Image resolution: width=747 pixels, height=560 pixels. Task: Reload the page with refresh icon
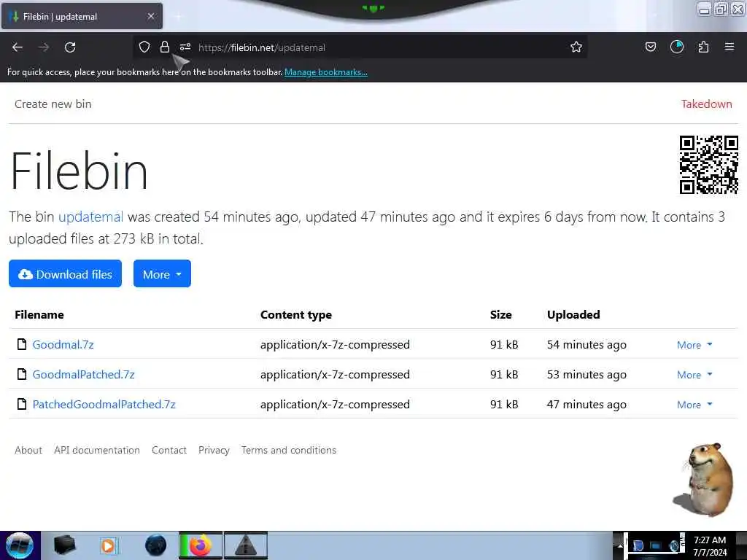tap(70, 47)
